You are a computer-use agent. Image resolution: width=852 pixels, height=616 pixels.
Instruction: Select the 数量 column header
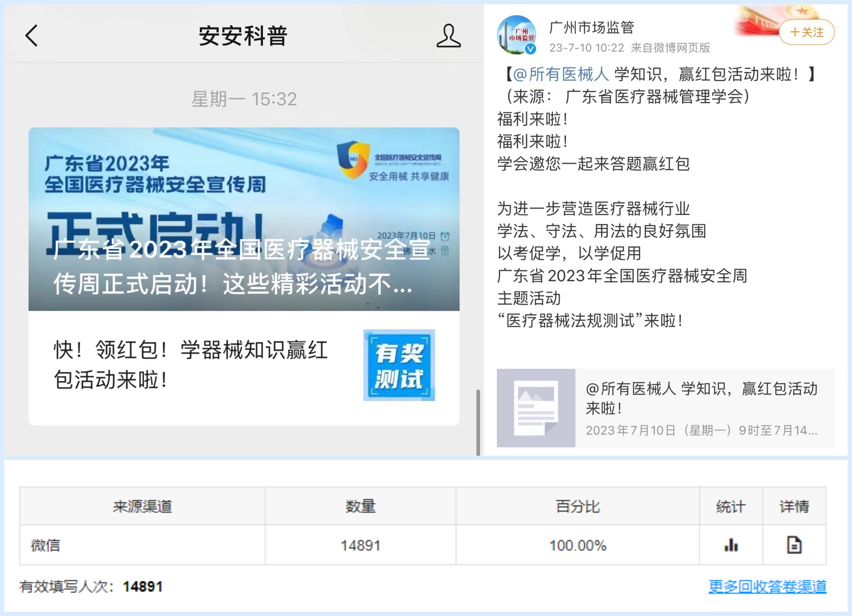pos(360,506)
